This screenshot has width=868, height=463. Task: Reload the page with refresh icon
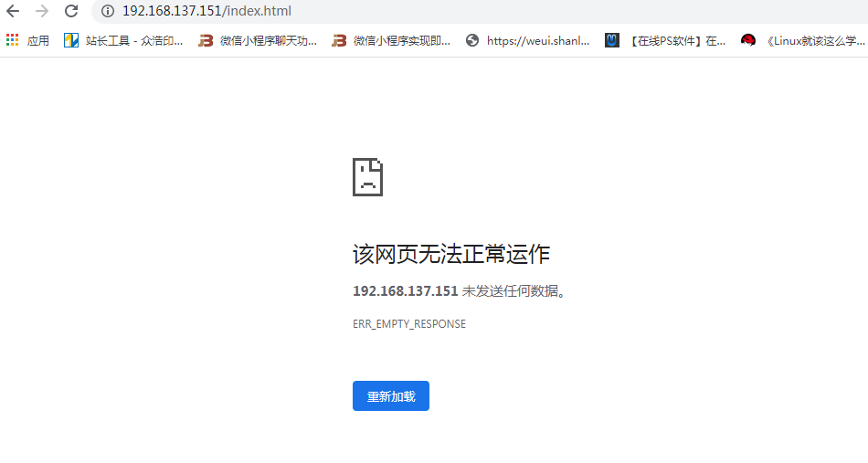[71, 11]
